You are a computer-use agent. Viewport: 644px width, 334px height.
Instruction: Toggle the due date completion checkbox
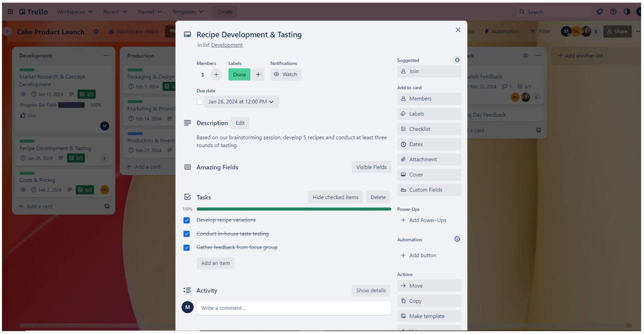200,102
